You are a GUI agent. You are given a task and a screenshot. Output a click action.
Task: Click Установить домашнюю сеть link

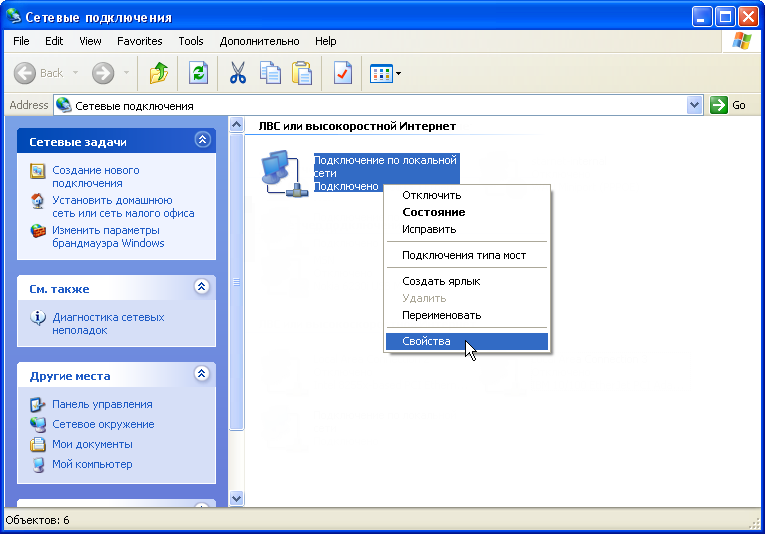pos(123,207)
